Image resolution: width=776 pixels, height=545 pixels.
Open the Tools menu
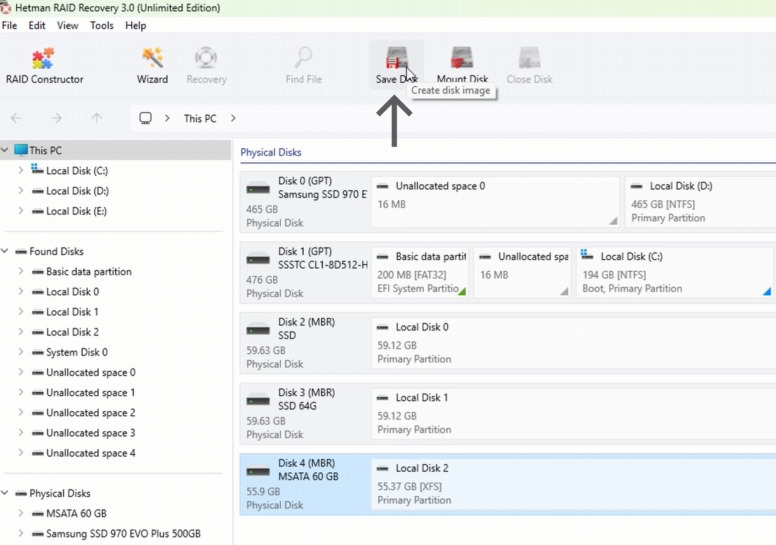click(x=101, y=26)
